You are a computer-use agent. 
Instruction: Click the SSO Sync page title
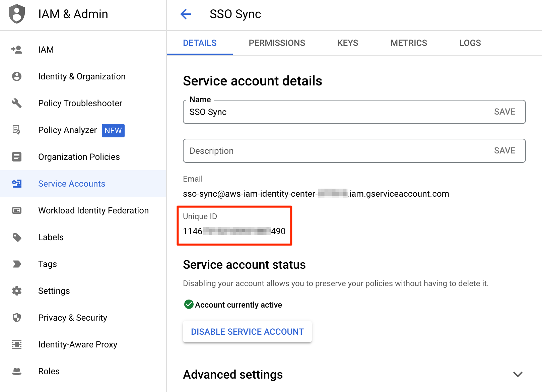pos(235,14)
